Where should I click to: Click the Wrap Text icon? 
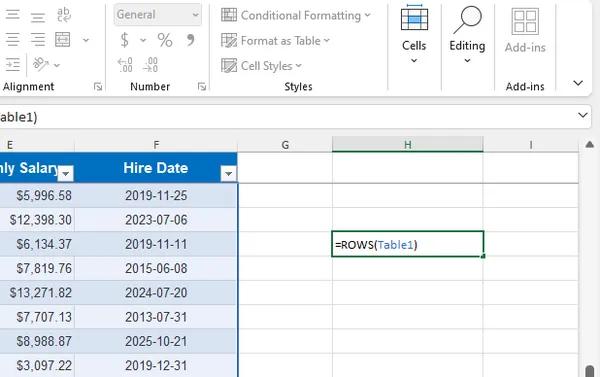click(x=64, y=15)
